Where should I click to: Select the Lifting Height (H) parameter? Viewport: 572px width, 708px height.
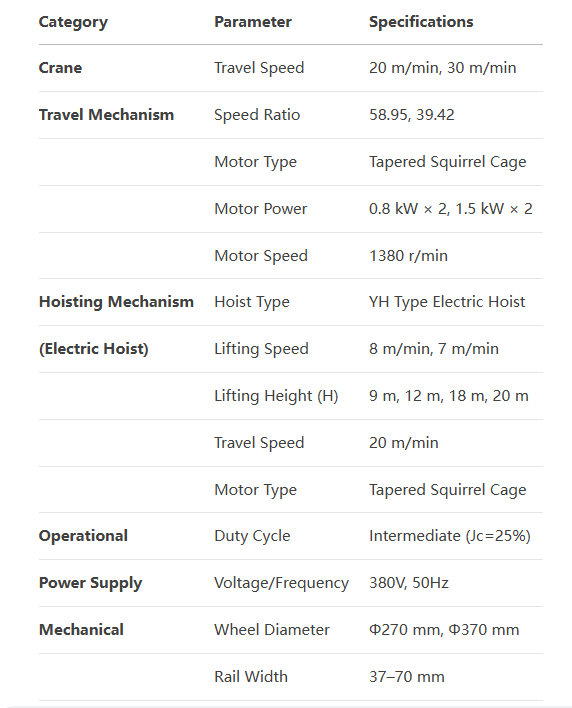coord(276,396)
